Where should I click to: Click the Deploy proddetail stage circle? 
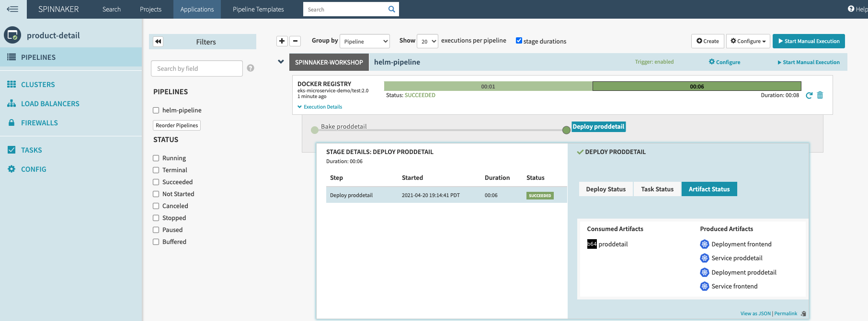pos(566,130)
